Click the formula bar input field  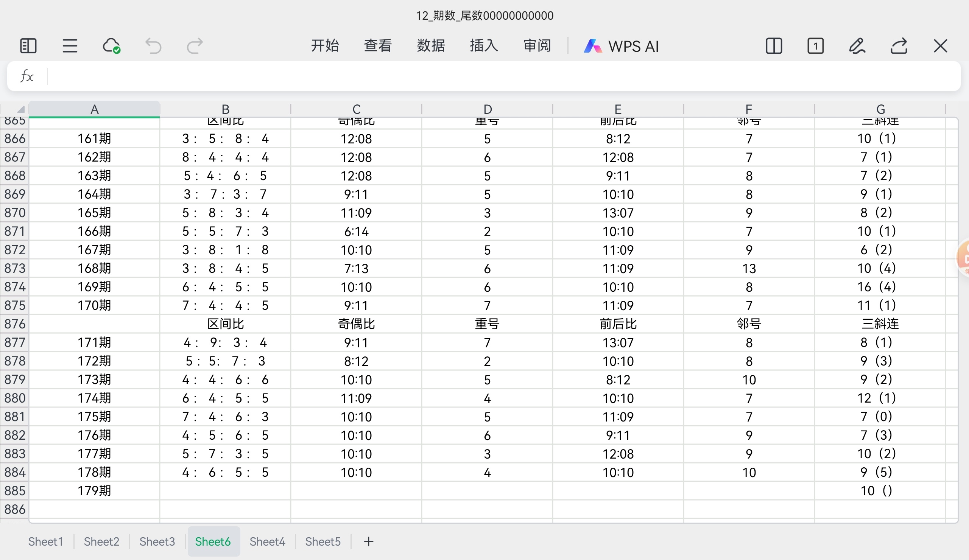pyautogui.click(x=500, y=76)
